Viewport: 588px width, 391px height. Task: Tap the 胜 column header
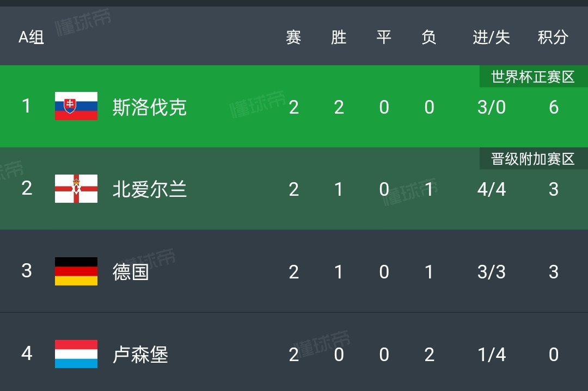[339, 37]
